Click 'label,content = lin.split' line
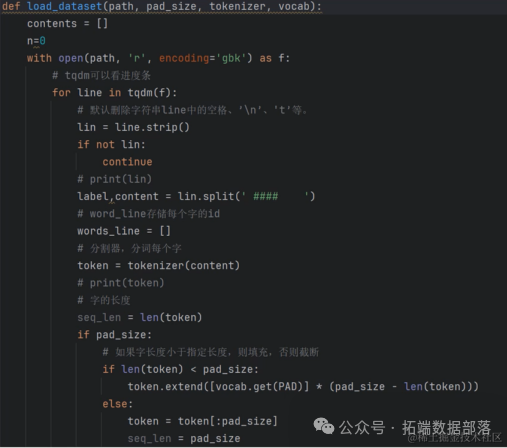This screenshot has width=507, height=448. tap(196, 196)
